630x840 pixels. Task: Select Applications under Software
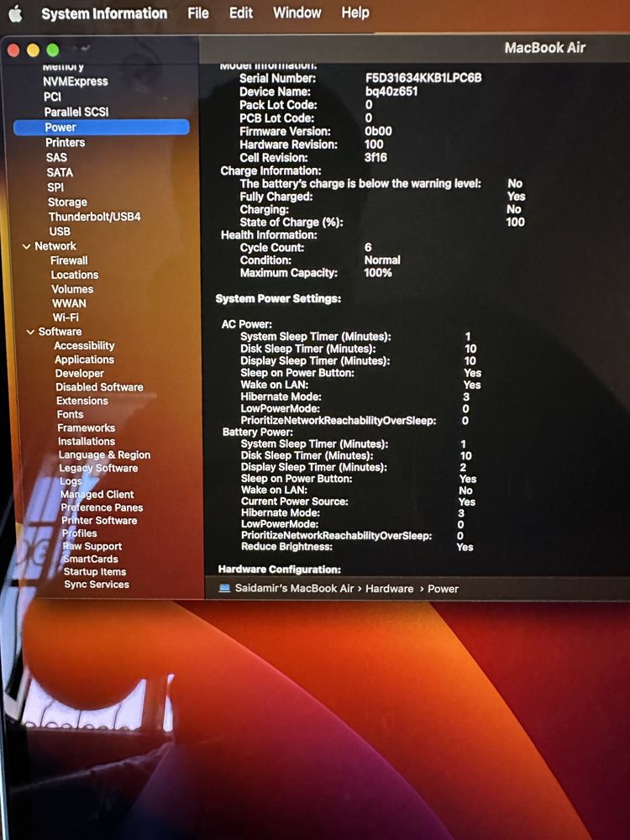pos(84,360)
